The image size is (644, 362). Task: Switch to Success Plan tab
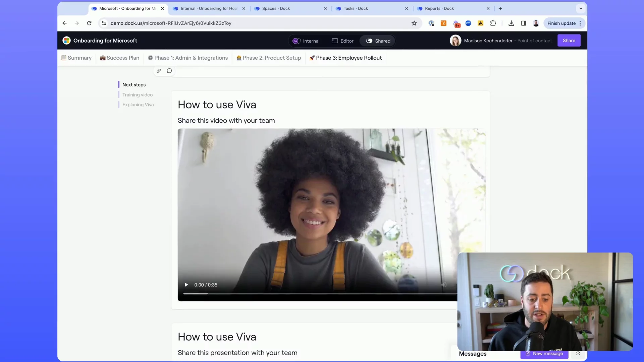point(120,58)
